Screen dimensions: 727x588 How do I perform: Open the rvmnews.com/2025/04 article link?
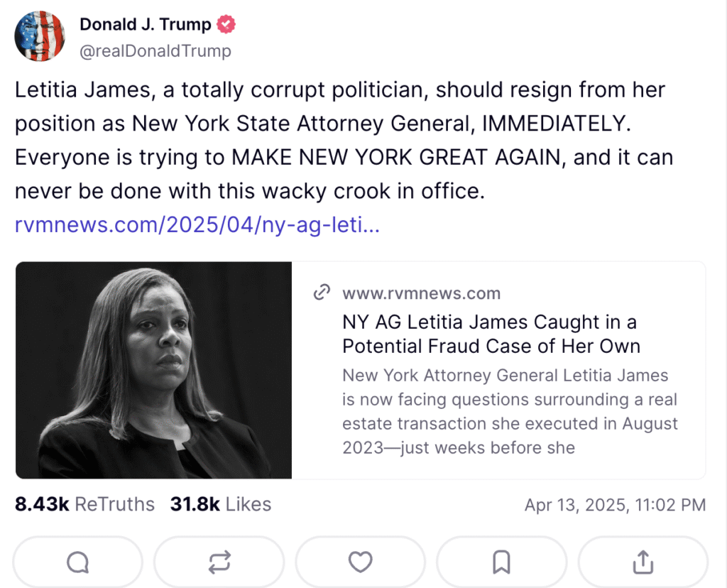coord(197,226)
